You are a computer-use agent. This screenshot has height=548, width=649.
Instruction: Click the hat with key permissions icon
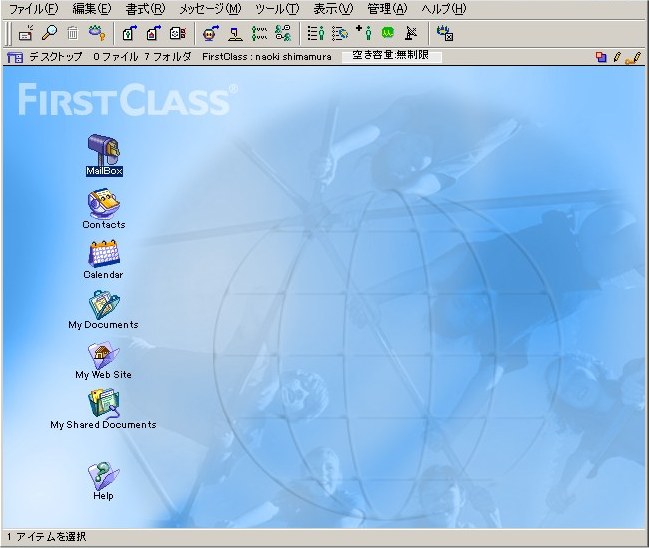coord(97,33)
